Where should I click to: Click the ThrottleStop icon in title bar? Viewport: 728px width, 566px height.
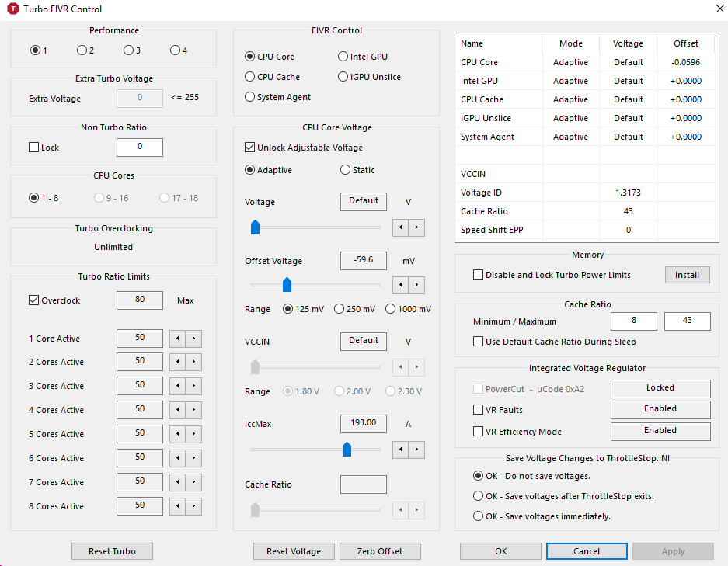tap(13, 9)
